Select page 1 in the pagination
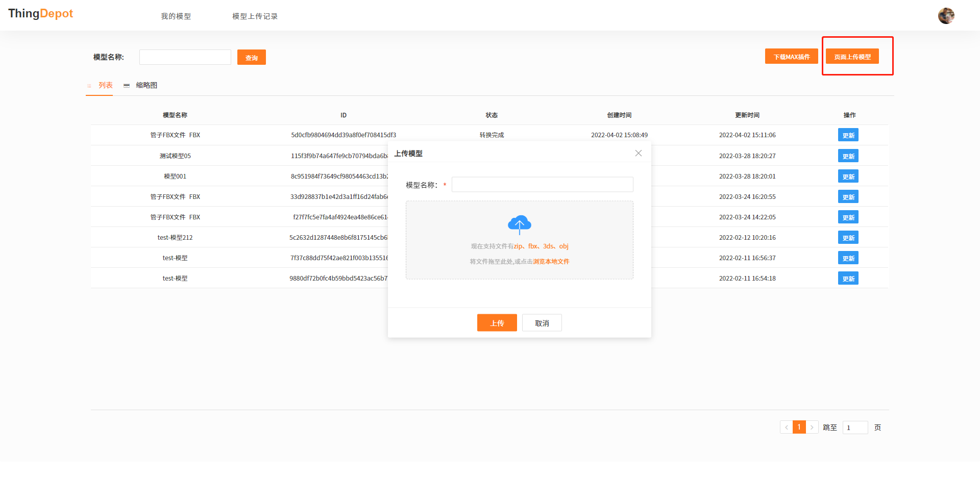 click(799, 427)
